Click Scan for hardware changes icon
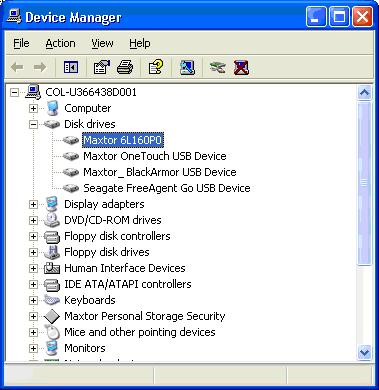The width and height of the screenshot is (379, 390). pyautogui.click(x=187, y=67)
